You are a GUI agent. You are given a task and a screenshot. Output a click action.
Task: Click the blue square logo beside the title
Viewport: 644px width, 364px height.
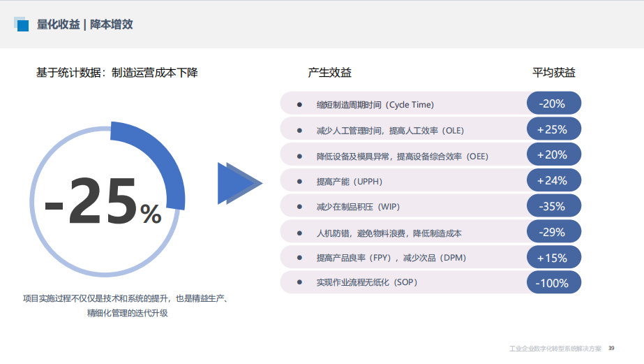coord(21,24)
